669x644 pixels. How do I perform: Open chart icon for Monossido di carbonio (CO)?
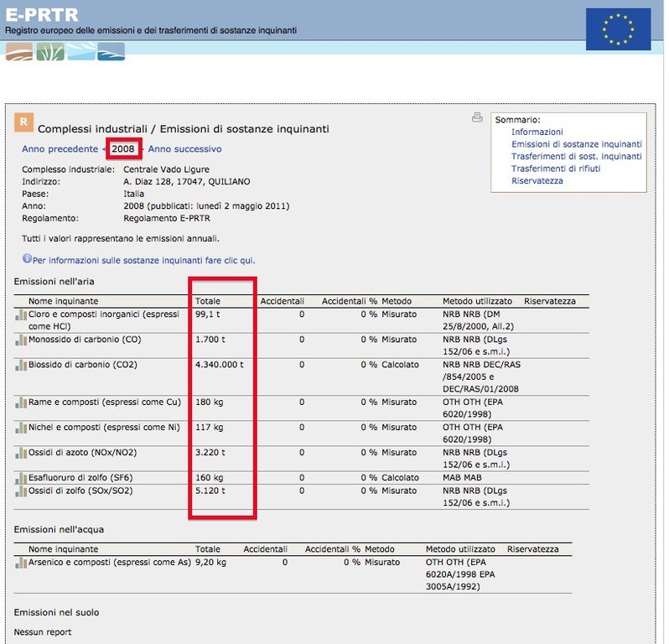pyautogui.click(x=20, y=340)
